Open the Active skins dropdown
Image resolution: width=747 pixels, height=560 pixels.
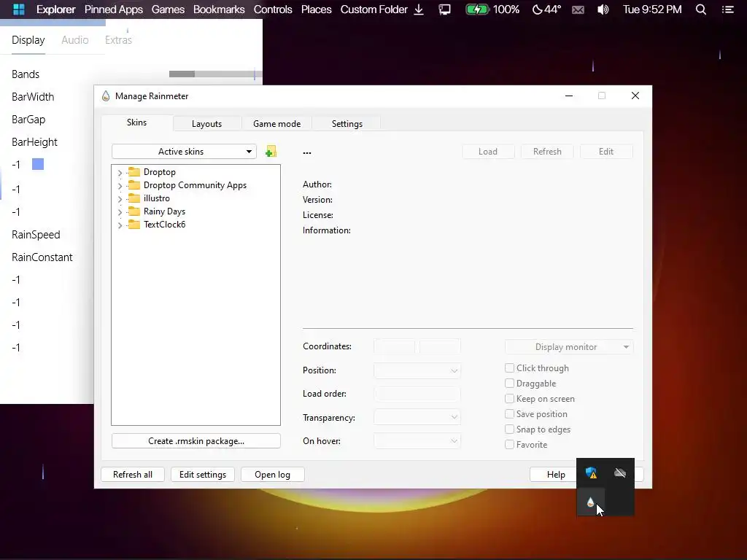[184, 152]
